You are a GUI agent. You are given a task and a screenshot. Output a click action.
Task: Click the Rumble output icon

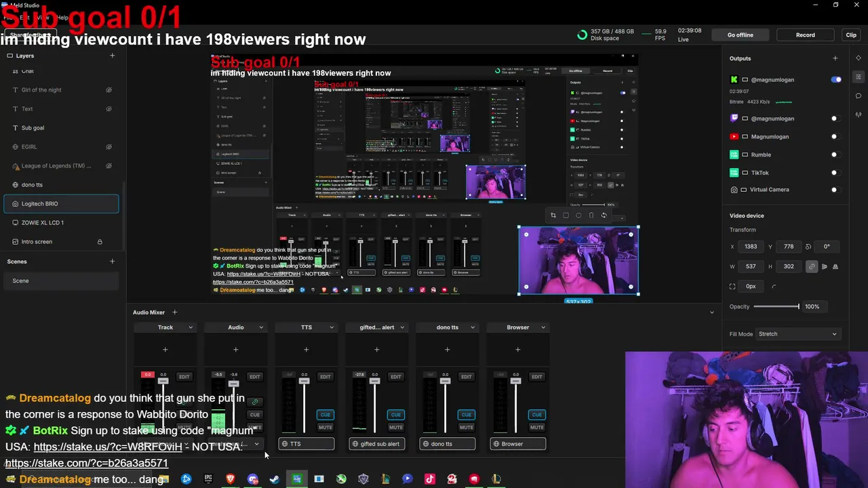pos(734,155)
